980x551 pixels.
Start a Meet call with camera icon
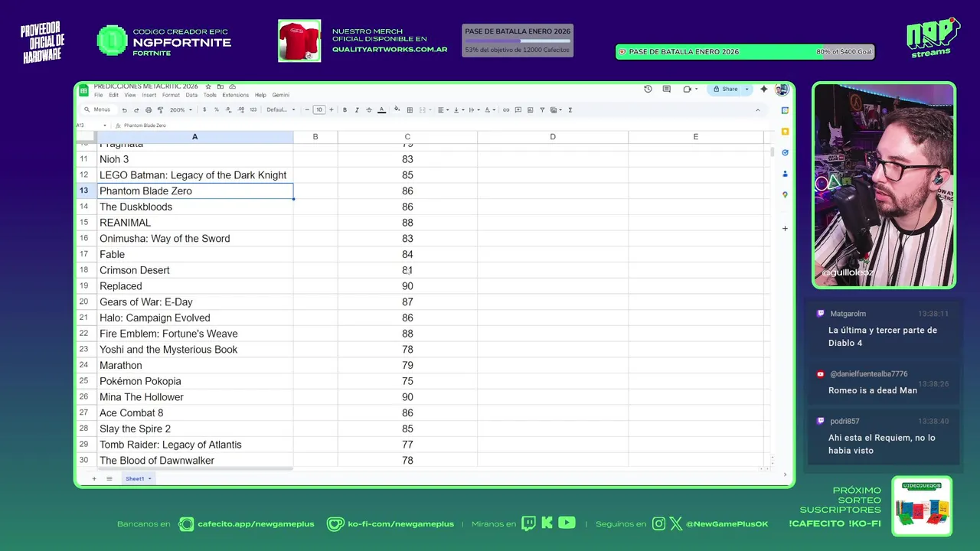[688, 89]
